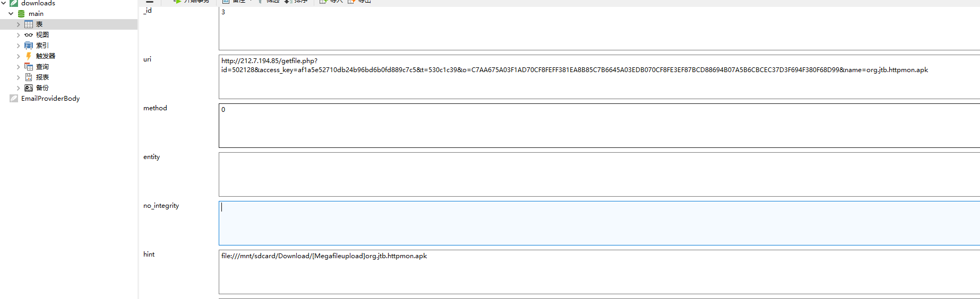This screenshot has height=299, width=980.
Task: Click inside the uri field
Action: 599,77
